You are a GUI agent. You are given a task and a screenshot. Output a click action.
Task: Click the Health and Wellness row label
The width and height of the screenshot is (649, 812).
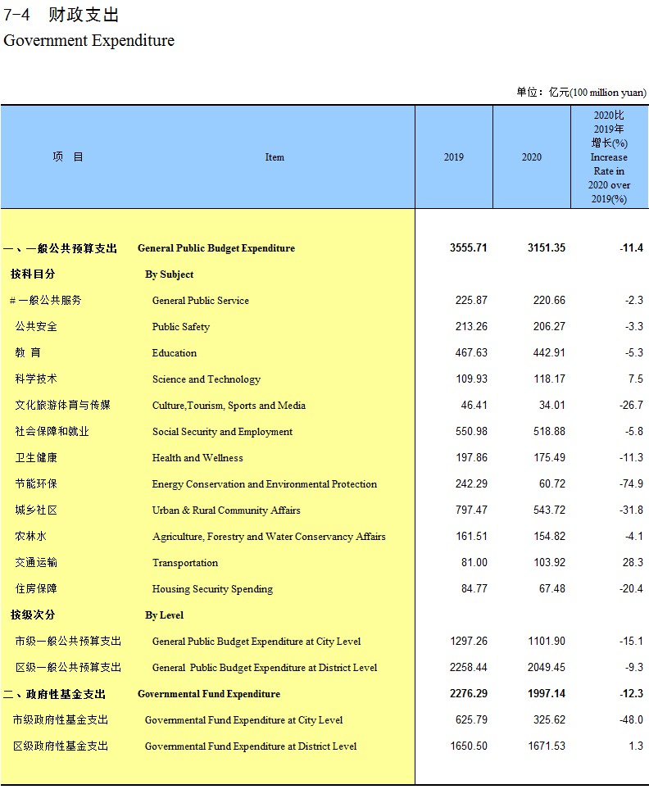pyautogui.click(x=197, y=458)
